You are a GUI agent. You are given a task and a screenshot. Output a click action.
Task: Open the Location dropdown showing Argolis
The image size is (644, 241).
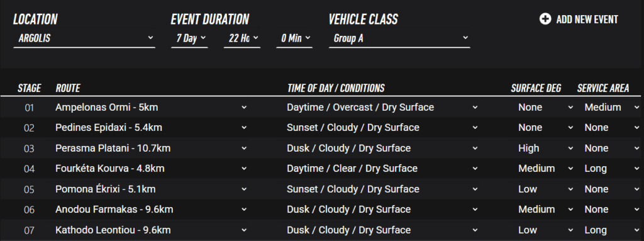tap(84, 38)
